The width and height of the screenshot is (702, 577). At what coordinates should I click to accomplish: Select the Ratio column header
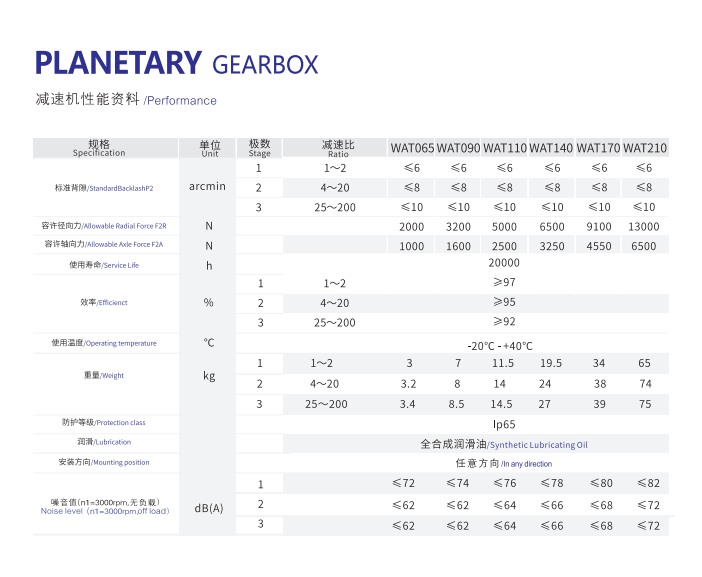click(338, 149)
